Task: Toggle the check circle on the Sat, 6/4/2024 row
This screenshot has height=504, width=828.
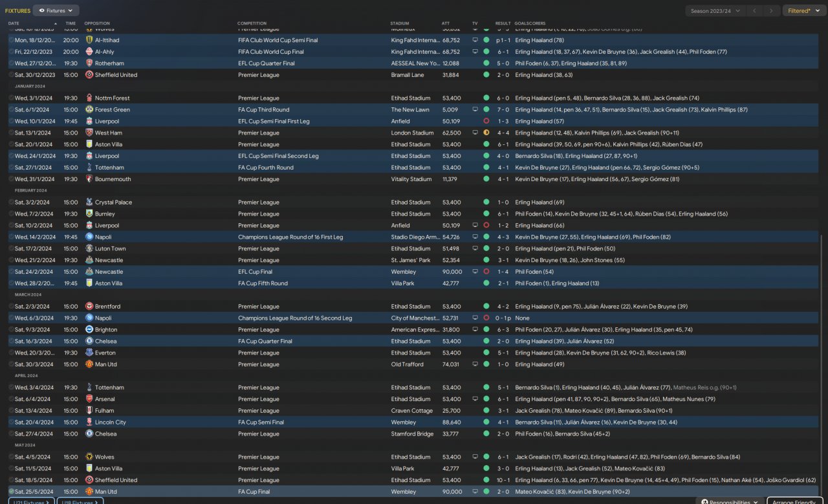Action: tap(12, 399)
